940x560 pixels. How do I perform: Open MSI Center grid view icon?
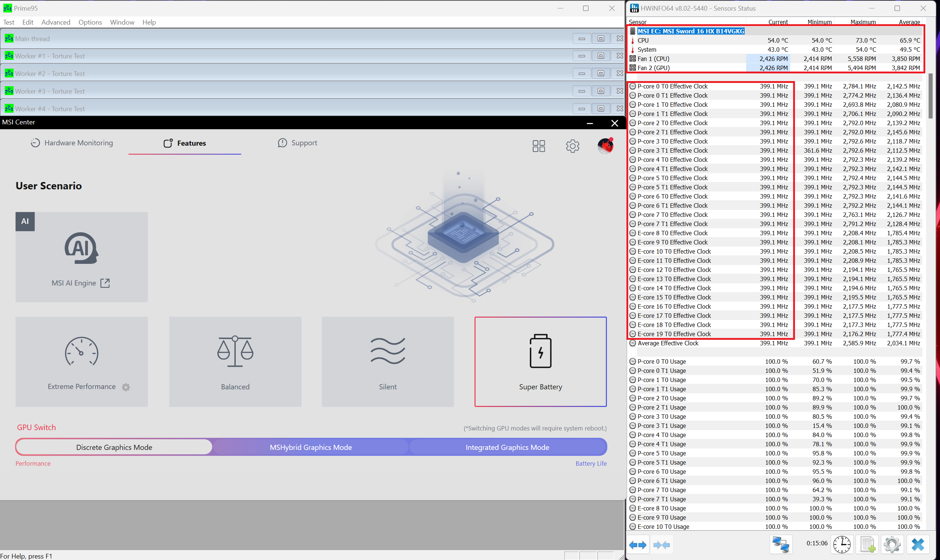[x=539, y=146]
